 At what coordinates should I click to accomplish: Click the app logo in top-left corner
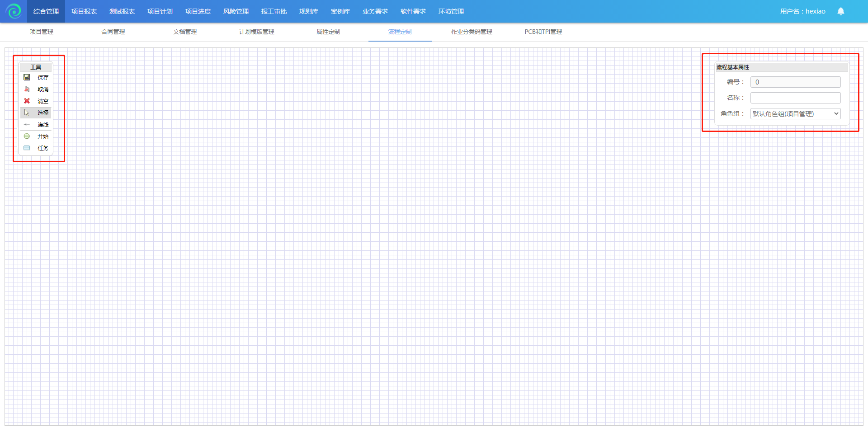click(14, 11)
